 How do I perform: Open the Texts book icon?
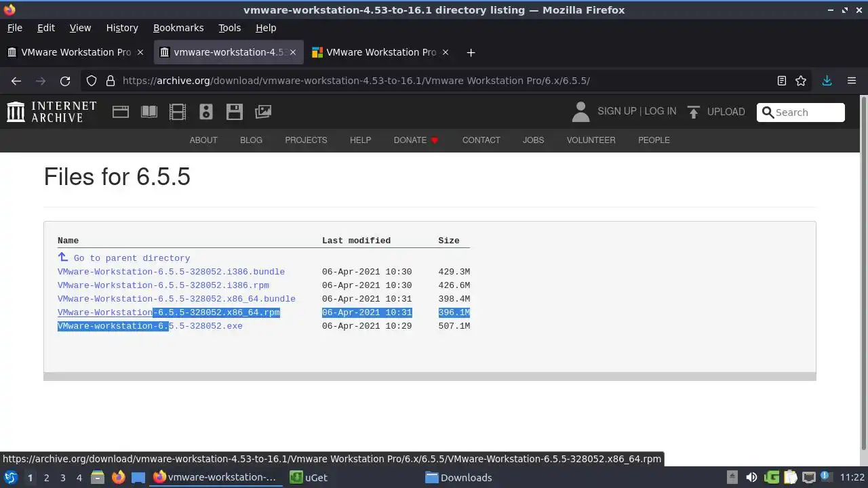coord(149,112)
